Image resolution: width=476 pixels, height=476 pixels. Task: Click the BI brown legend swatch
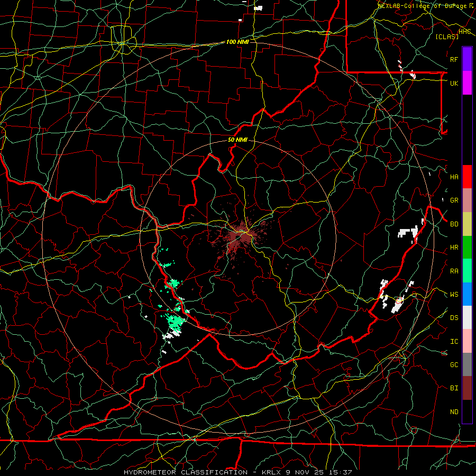(467, 388)
